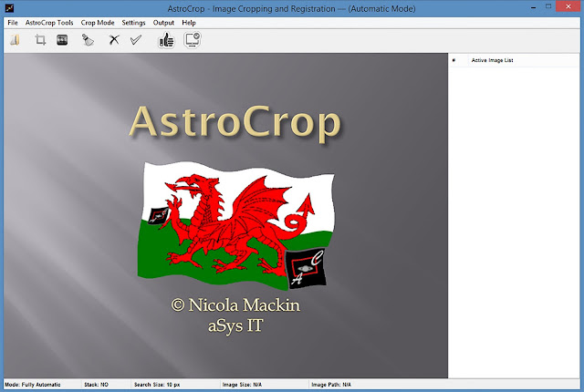
Task: Click 'Image Path: N/A' status entry
Action: click(331, 385)
